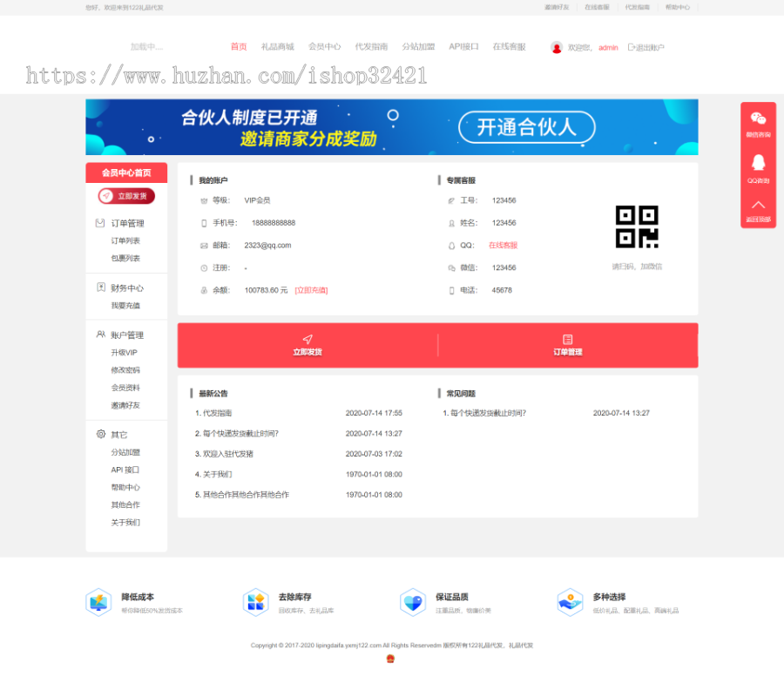Open 会员中心 navigation item
This screenshot has width=784, height=690.
[325, 46]
